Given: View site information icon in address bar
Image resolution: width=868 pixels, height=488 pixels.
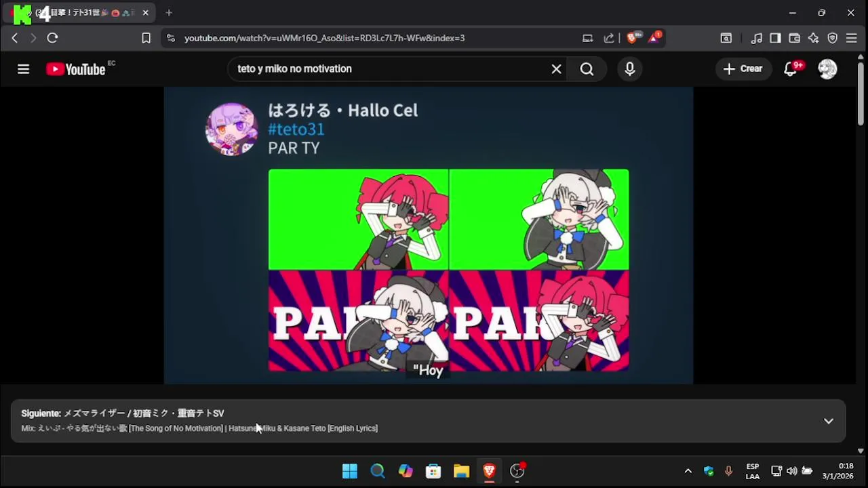Looking at the screenshot, I should pyautogui.click(x=170, y=38).
